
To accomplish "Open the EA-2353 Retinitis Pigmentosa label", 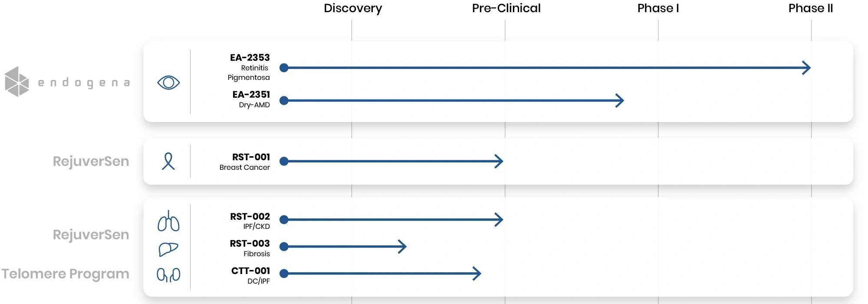I will pos(249,67).
